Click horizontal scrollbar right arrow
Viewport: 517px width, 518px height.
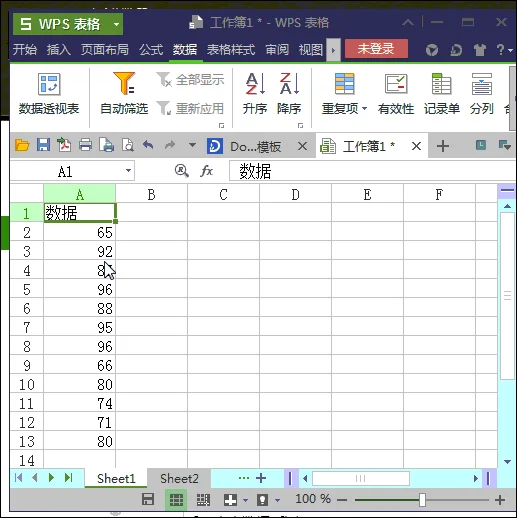point(476,479)
